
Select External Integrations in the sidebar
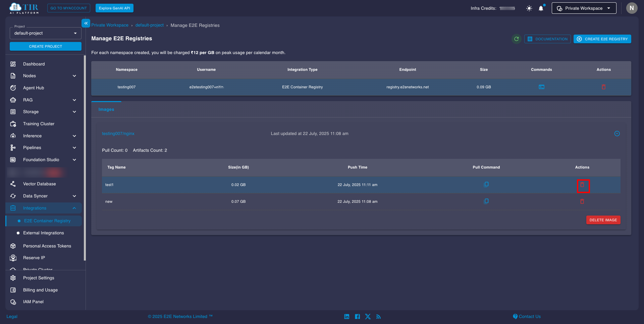pyautogui.click(x=44, y=233)
